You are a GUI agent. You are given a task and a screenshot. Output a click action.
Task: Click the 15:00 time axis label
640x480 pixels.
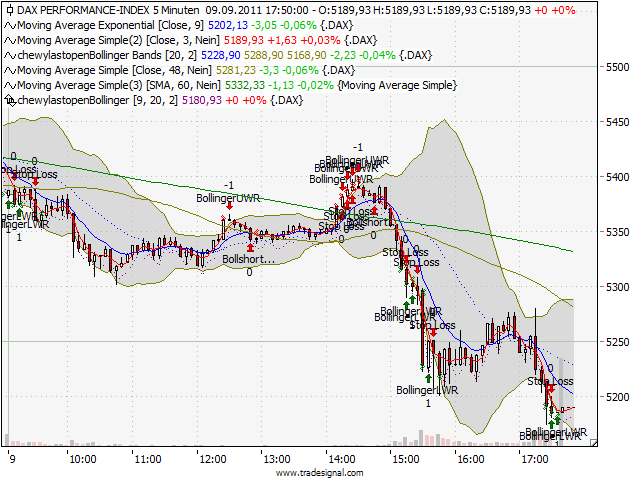(x=406, y=460)
